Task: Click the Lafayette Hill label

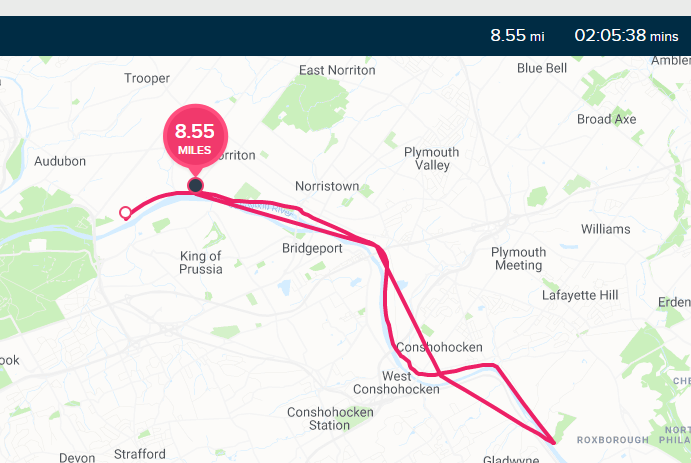Action: click(x=580, y=295)
